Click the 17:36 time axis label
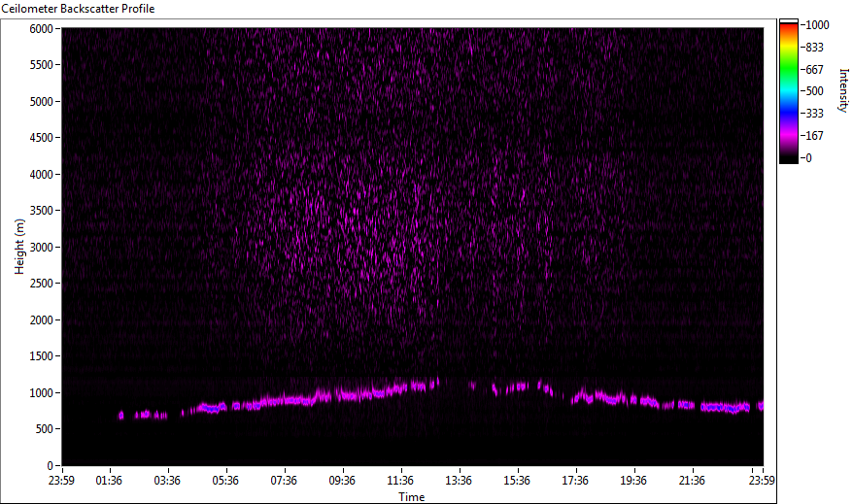Image resolution: width=853 pixels, height=504 pixels. click(x=575, y=481)
